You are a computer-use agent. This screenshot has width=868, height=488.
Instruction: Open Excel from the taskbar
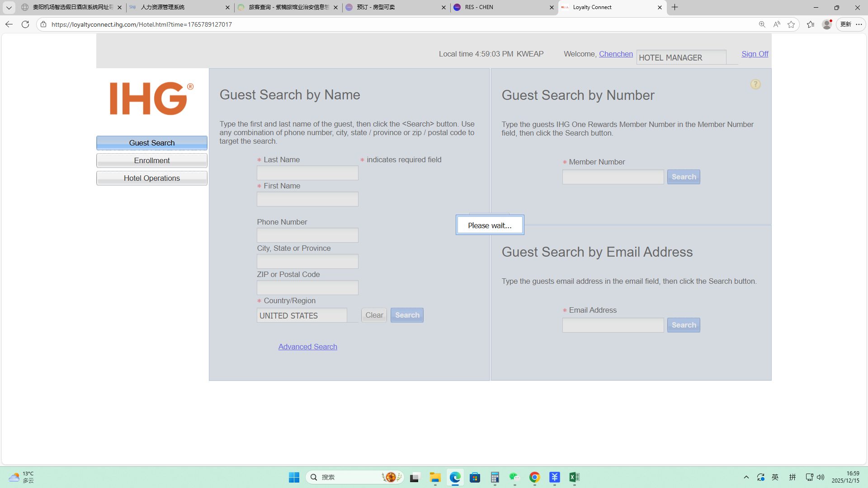(x=574, y=477)
